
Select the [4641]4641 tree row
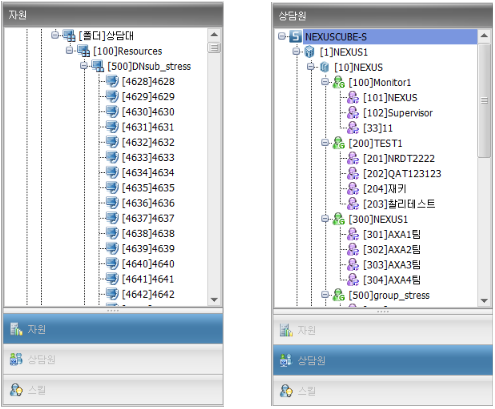[x=148, y=279]
